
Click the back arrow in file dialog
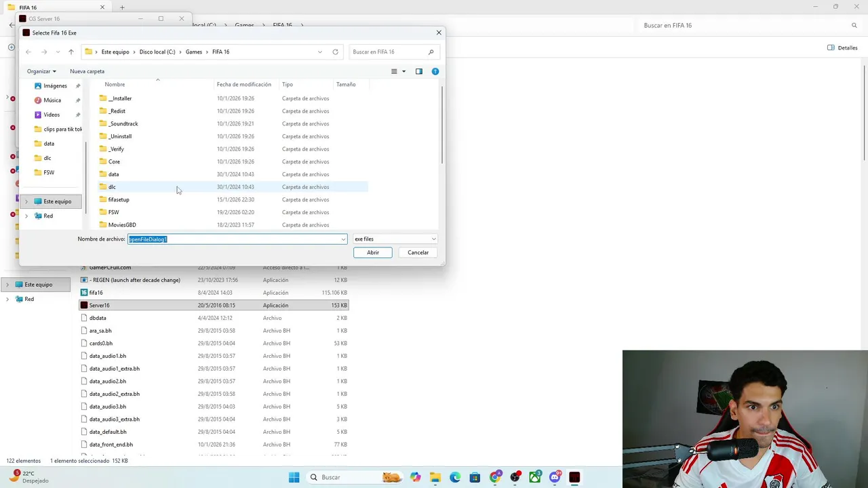coord(28,52)
